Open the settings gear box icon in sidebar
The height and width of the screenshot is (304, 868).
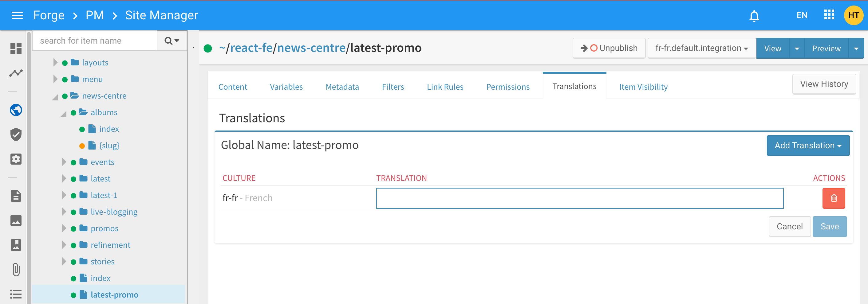[x=16, y=159]
